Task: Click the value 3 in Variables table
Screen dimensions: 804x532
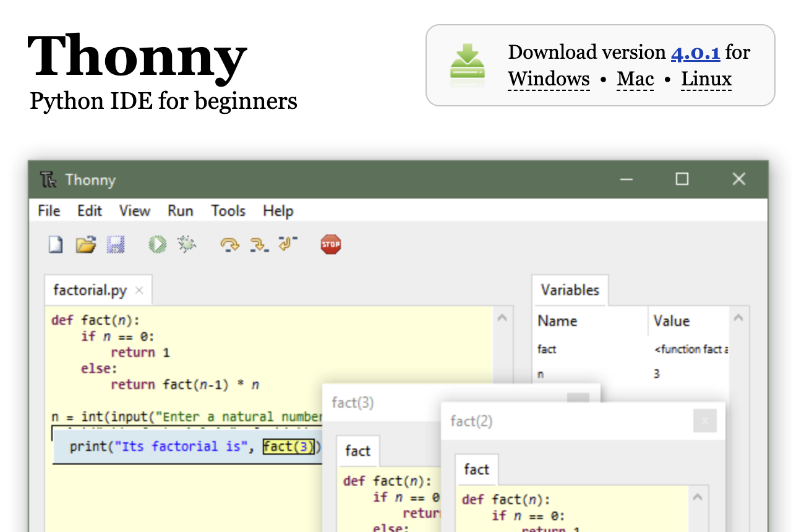Action: coord(657,374)
